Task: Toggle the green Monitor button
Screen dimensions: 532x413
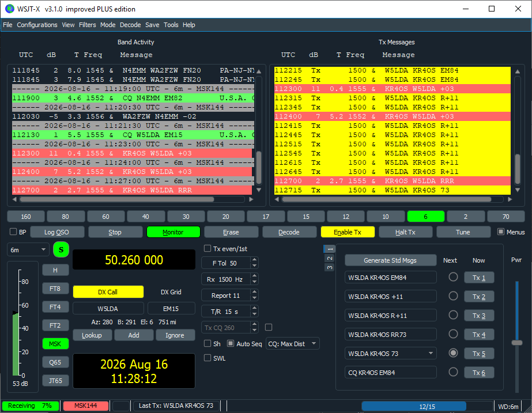Action: pos(173,232)
